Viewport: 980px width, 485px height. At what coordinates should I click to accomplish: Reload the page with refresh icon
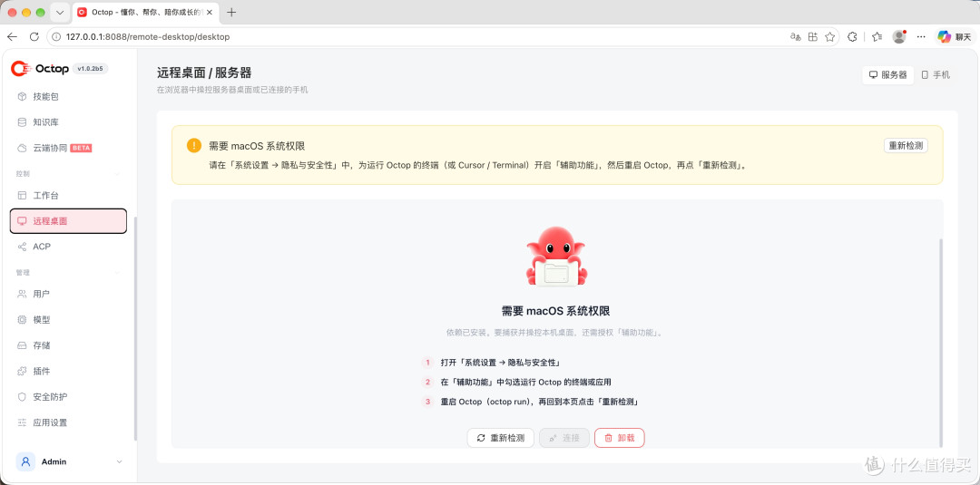(34, 37)
